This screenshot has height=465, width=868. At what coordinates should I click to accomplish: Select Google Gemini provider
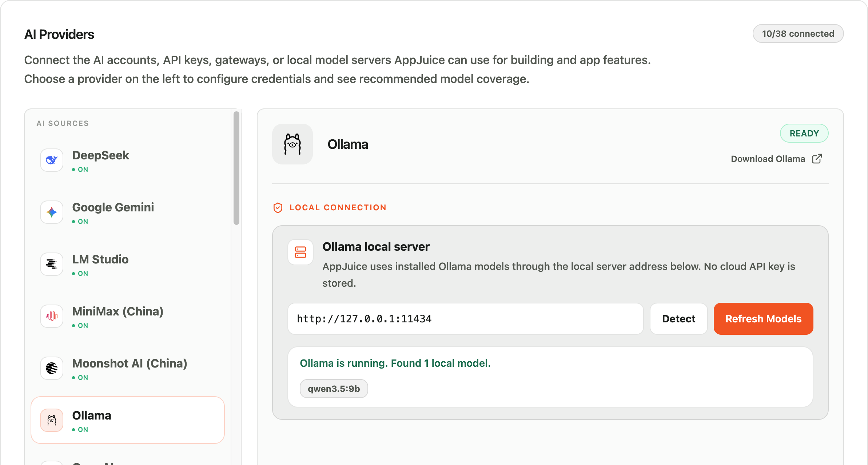point(128,212)
